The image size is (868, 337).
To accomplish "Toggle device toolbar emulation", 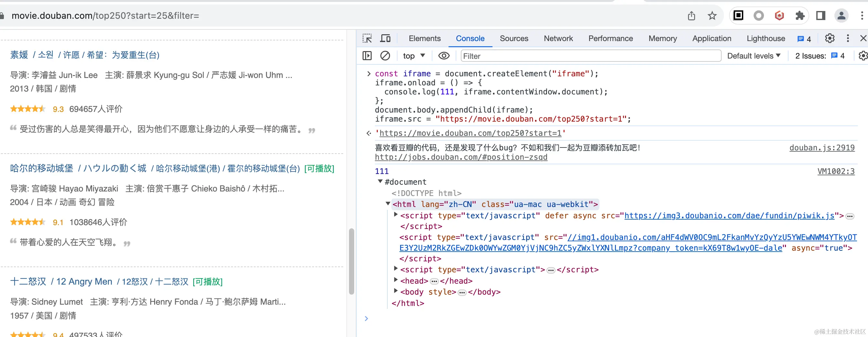I will coord(385,38).
